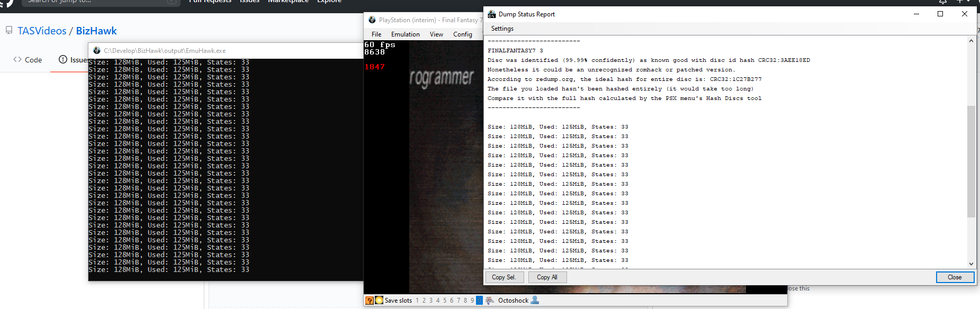Select save slot 1
The height and width of the screenshot is (309, 980).
(417, 301)
